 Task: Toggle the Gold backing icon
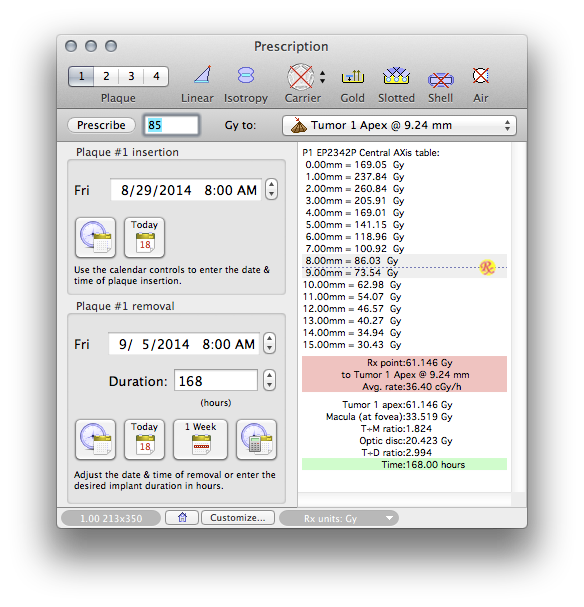tap(353, 76)
